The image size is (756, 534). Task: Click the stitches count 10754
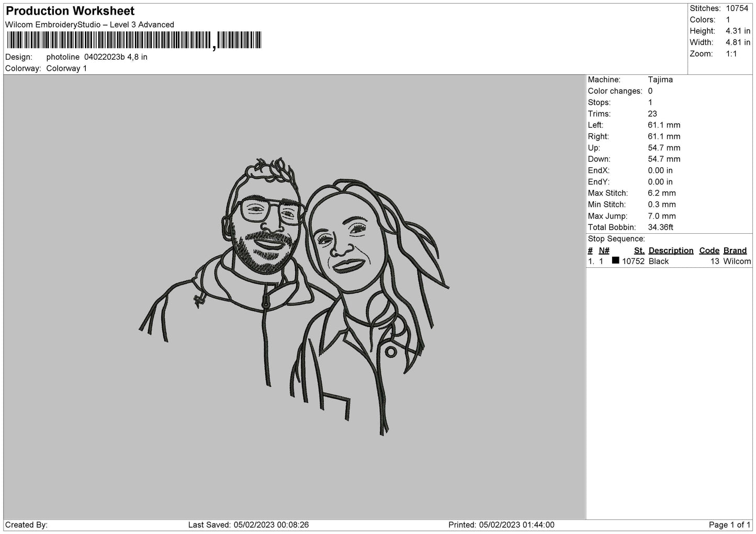(x=737, y=8)
